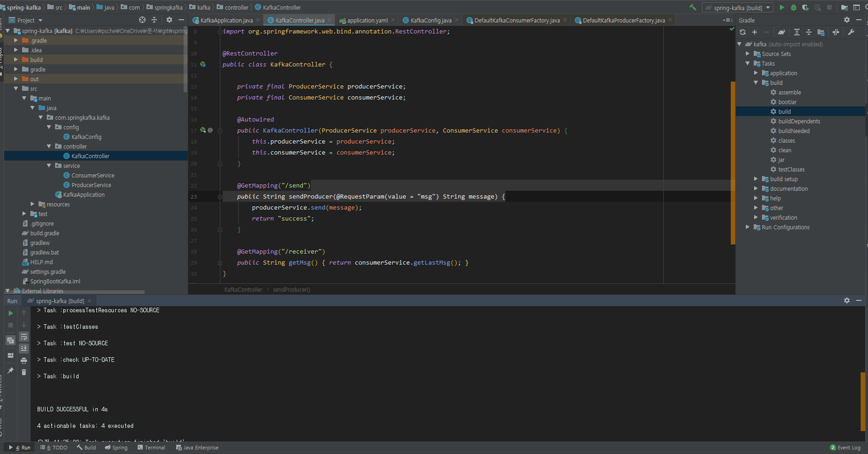Screen dimensions: 868x454
Task: Show the hidden editor tabs list
Action: click(x=728, y=20)
